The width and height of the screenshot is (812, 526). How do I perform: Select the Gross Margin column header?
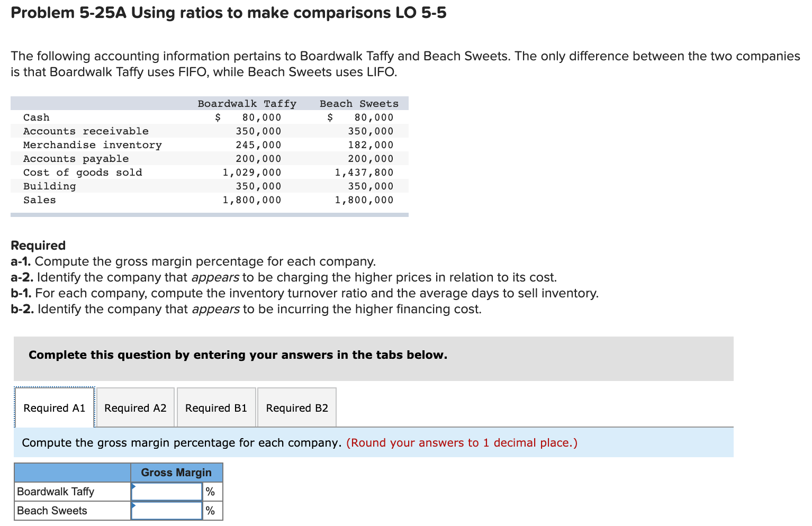pyautogui.click(x=176, y=472)
